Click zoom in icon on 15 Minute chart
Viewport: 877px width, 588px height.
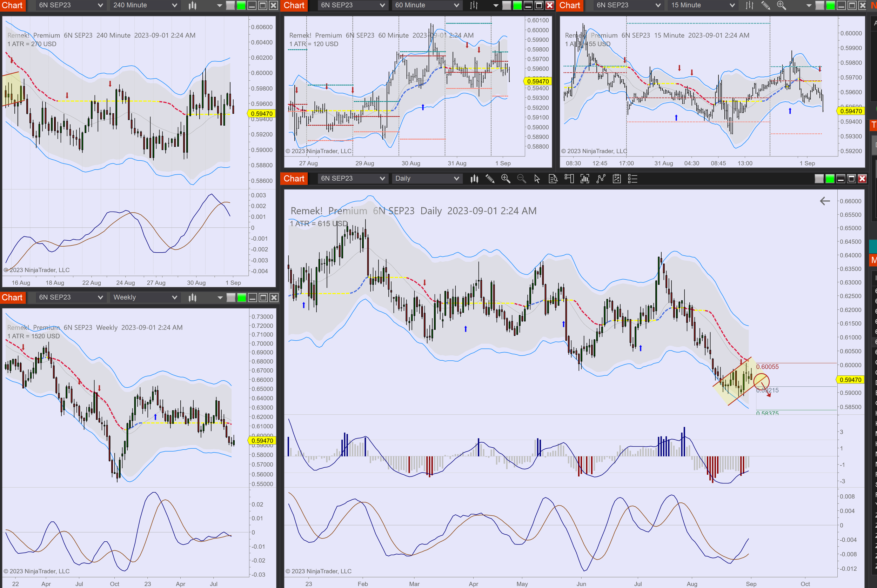point(781,5)
